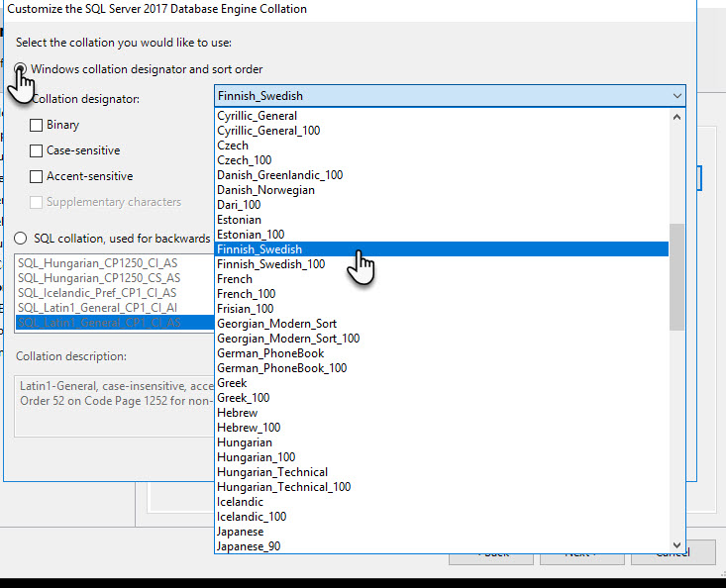Pick Danish_Greenlandic_100 from the list
The image size is (726, 588).
pos(442,175)
